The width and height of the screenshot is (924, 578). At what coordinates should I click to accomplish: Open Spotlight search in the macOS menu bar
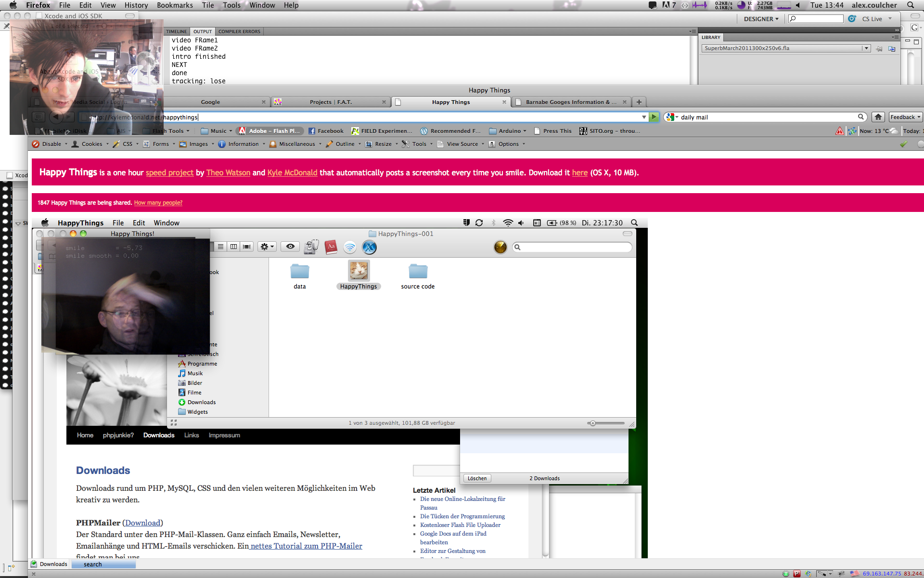coord(911,5)
